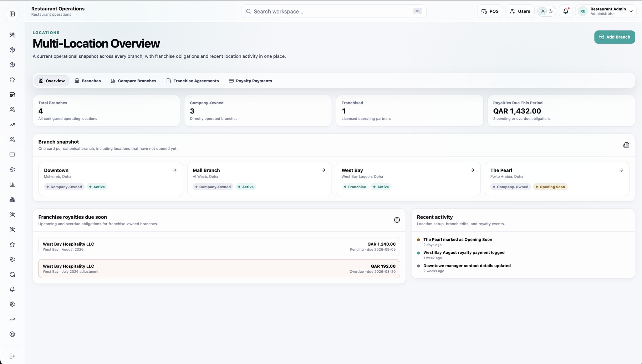Image resolution: width=642 pixels, height=364 pixels.
Task: Focus the Search workspace field
Action: [333, 11]
